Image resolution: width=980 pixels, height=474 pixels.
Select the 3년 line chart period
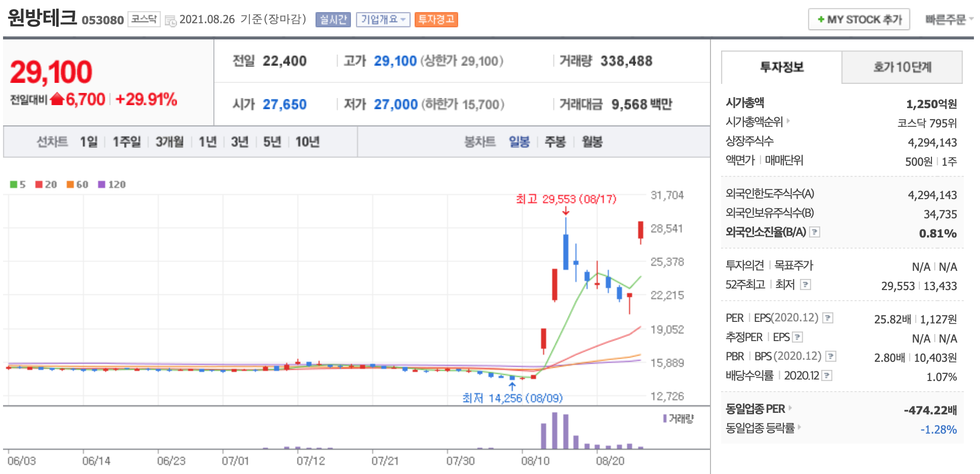[x=240, y=142]
